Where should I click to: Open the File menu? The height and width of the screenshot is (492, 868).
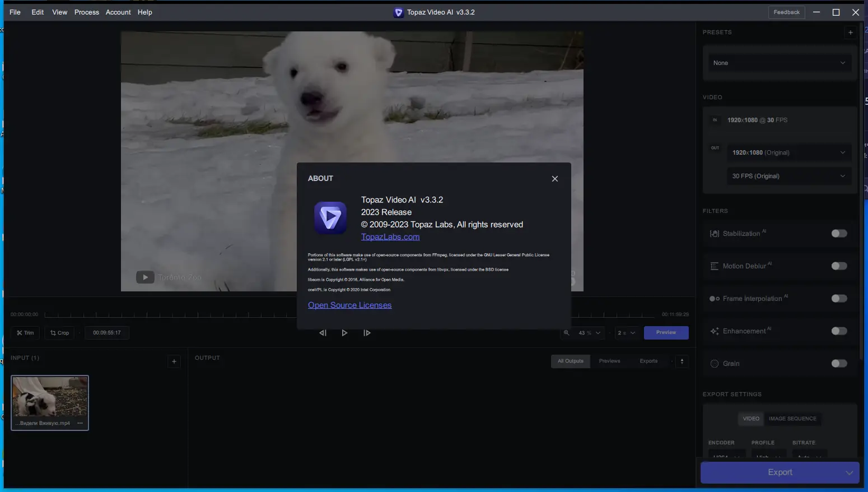[15, 12]
